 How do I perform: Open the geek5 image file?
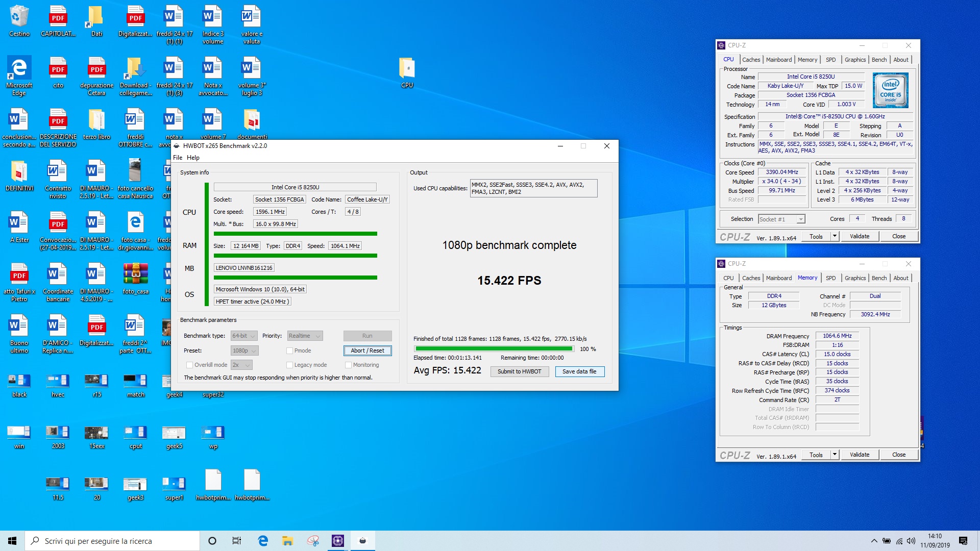[x=174, y=437]
